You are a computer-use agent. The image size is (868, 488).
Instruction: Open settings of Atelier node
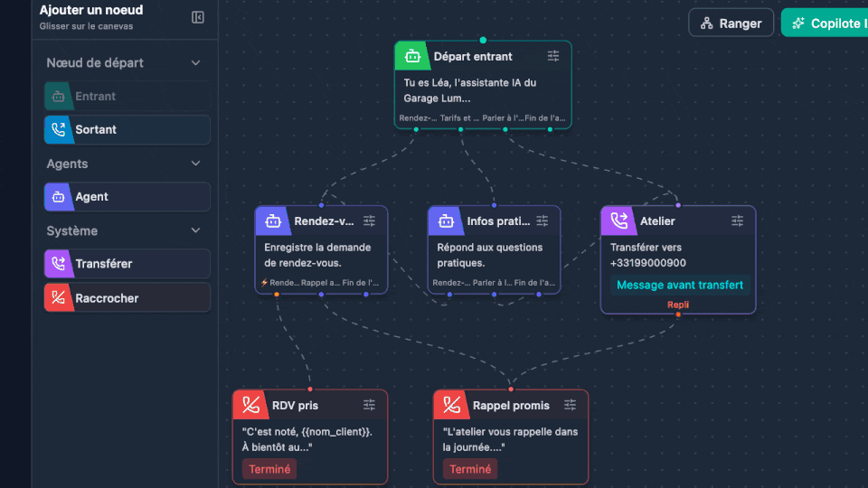click(737, 221)
